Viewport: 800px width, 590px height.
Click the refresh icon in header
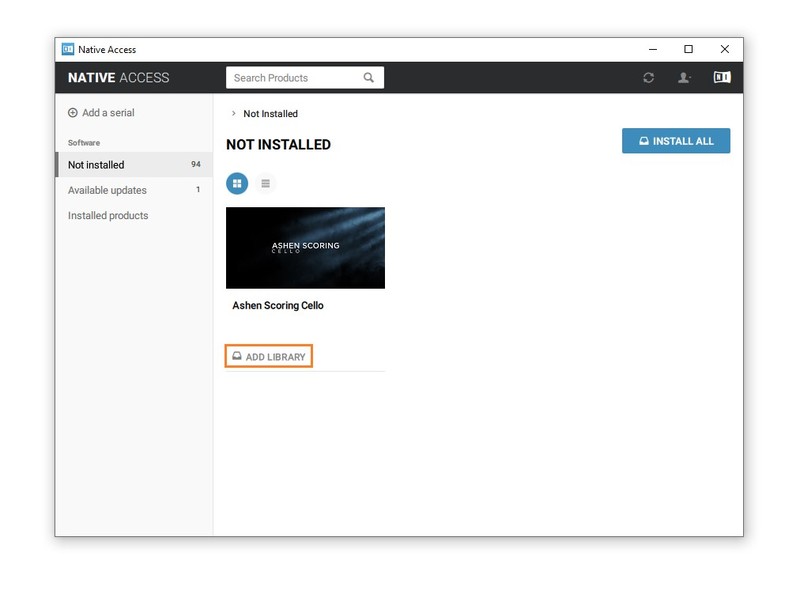(x=648, y=78)
